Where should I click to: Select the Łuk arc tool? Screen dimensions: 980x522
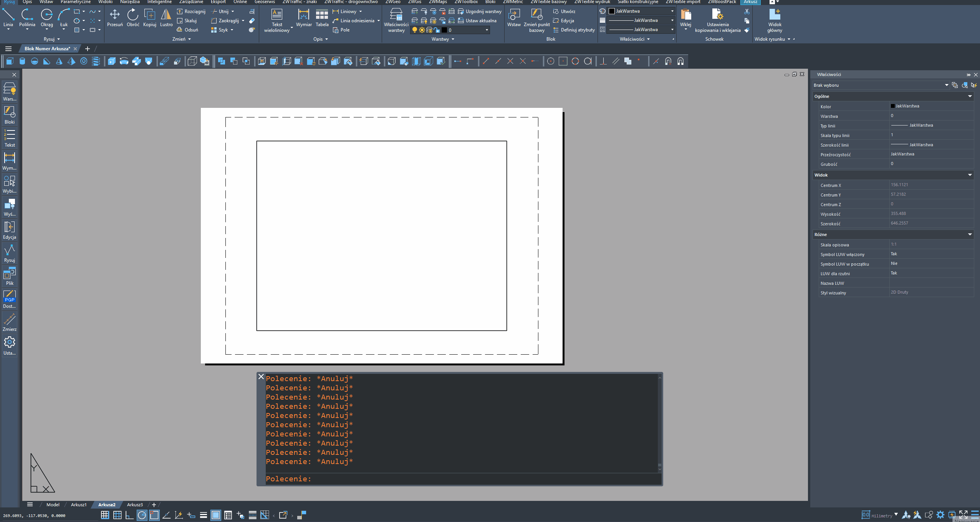click(x=63, y=18)
